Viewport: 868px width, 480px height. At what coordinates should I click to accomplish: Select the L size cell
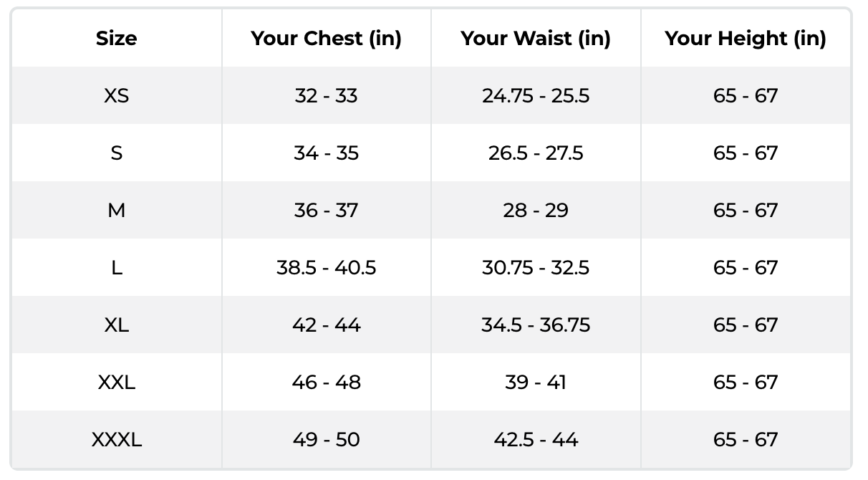[x=116, y=267]
